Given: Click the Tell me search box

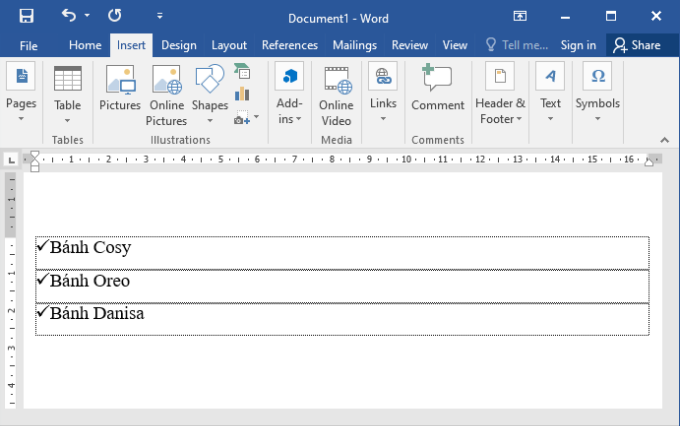Looking at the screenshot, I should [x=517, y=45].
